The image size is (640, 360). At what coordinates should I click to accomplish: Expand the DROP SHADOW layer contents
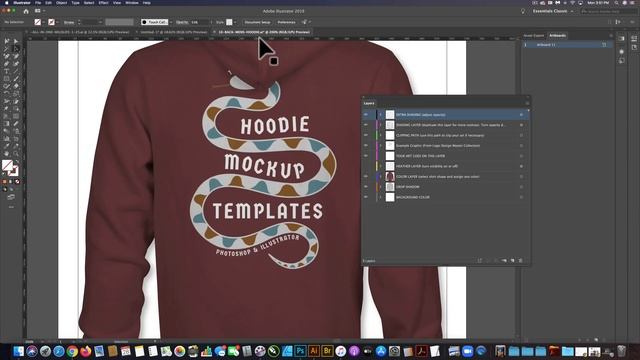coord(381,187)
